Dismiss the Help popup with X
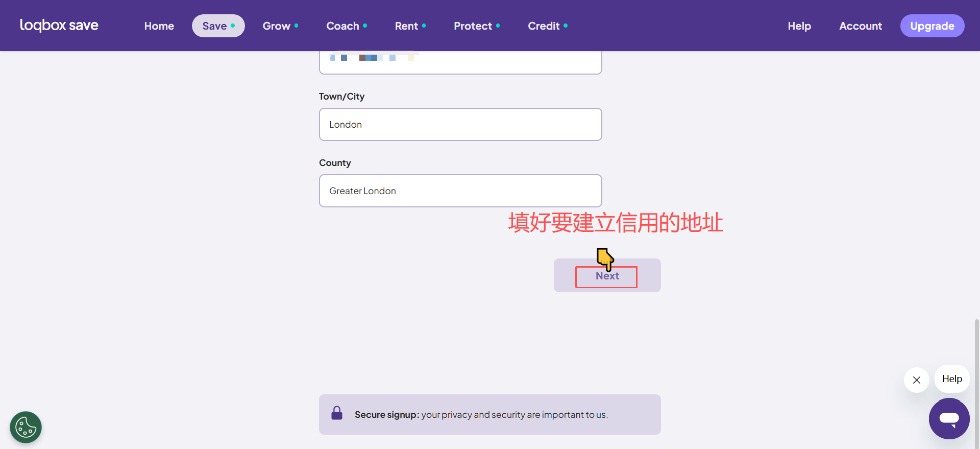The image size is (980, 449). (916, 380)
